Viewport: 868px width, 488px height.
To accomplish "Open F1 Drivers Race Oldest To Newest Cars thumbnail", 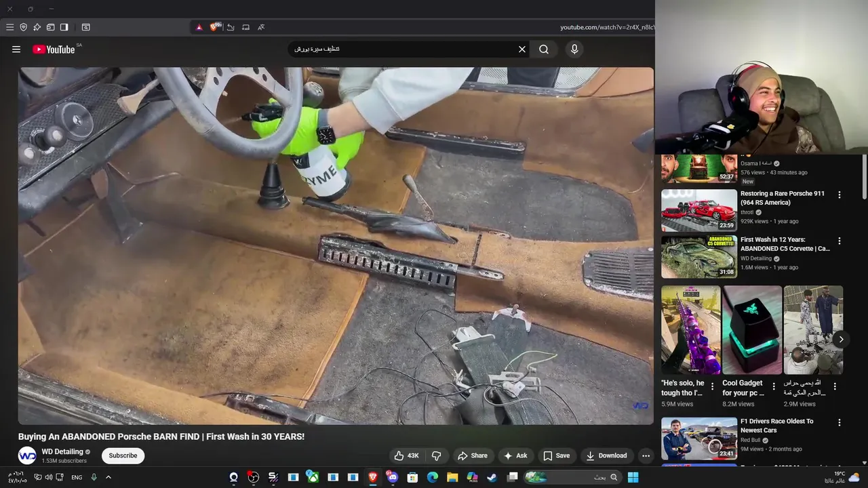I will [x=699, y=439].
